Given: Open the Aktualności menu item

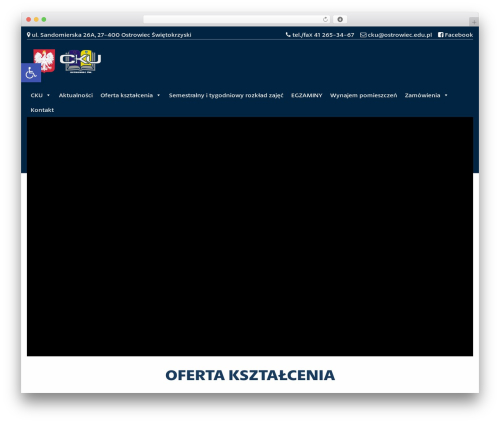Looking at the screenshot, I should 76,95.
